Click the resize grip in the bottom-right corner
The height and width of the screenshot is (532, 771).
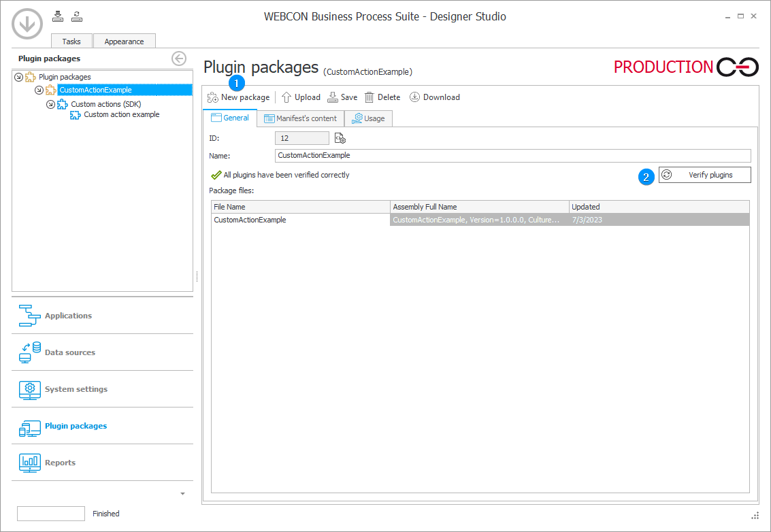[755, 515]
